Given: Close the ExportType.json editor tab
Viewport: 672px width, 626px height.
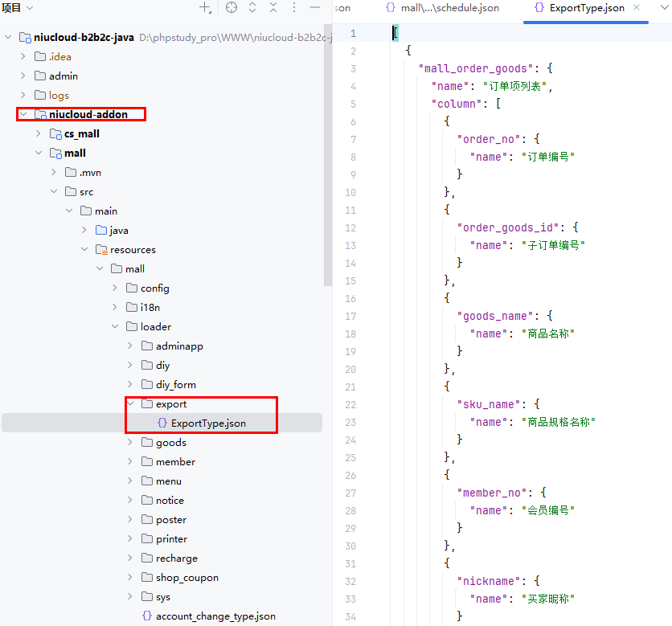Looking at the screenshot, I should (x=637, y=8).
